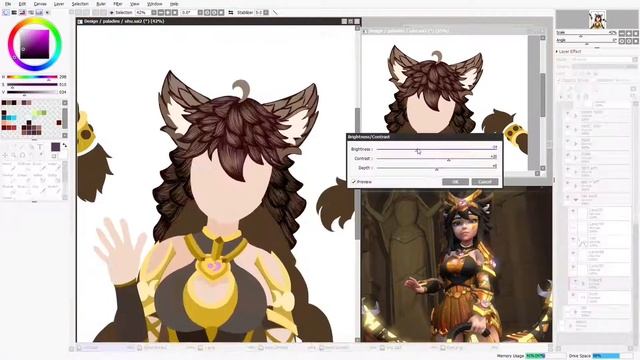Open the Selection menu
This screenshot has height=360, width=640.
80,4
